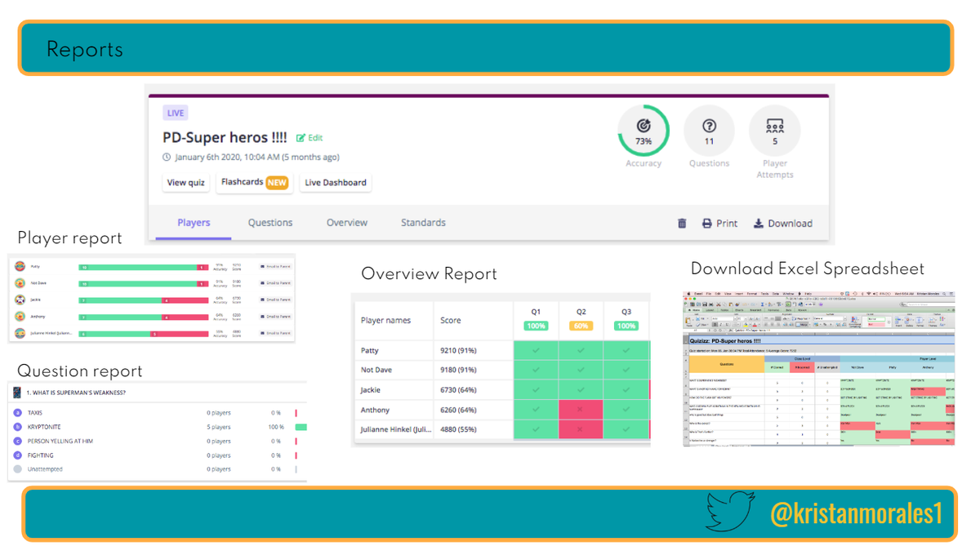Click the View quiz button
980x546 pixels.
(186, 183)
